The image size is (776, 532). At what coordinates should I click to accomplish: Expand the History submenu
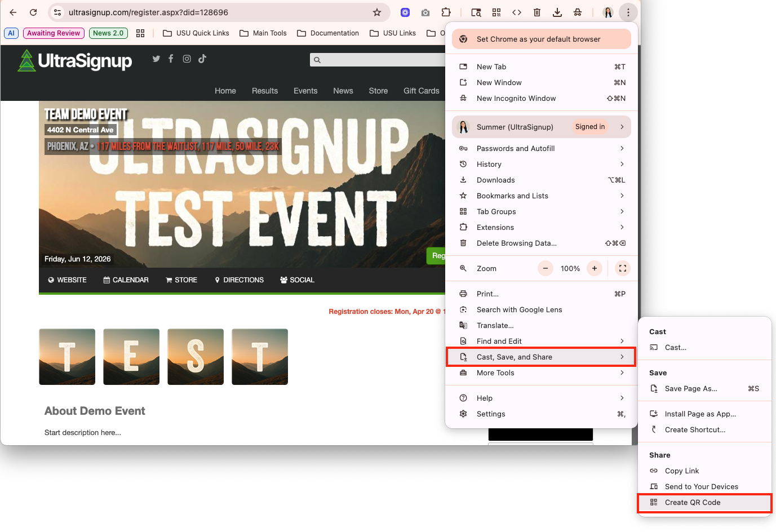click(x=541, y=164)
